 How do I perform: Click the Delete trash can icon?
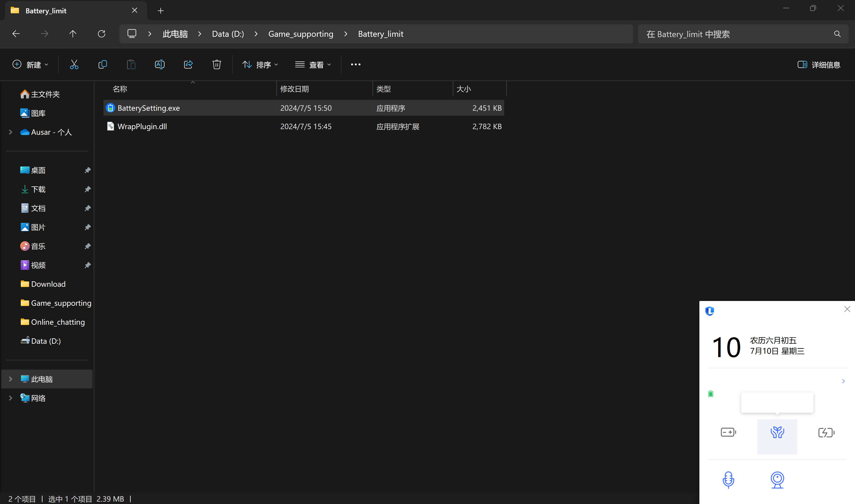pos(217,64)
